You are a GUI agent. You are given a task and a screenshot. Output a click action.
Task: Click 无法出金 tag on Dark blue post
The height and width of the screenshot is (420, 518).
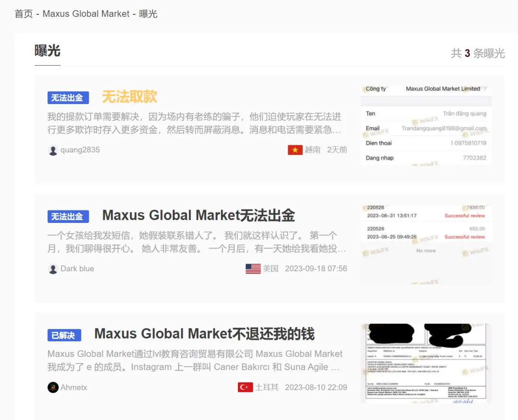tap(68, 217)
